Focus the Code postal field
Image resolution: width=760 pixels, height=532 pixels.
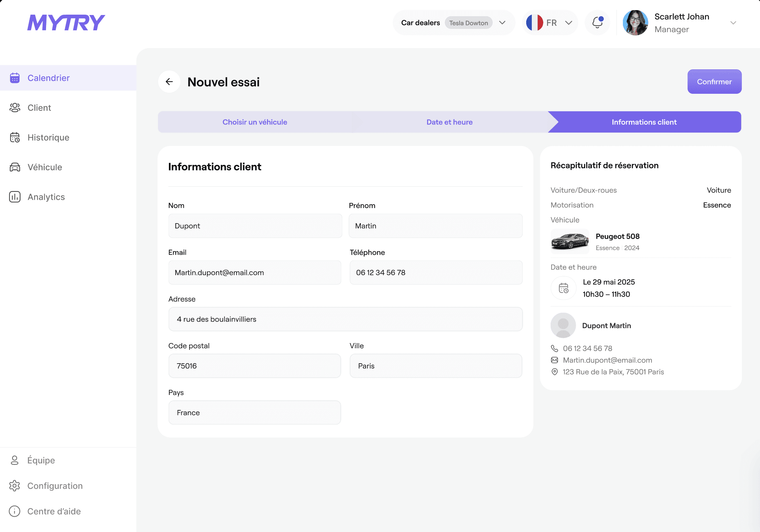[255, 366]
